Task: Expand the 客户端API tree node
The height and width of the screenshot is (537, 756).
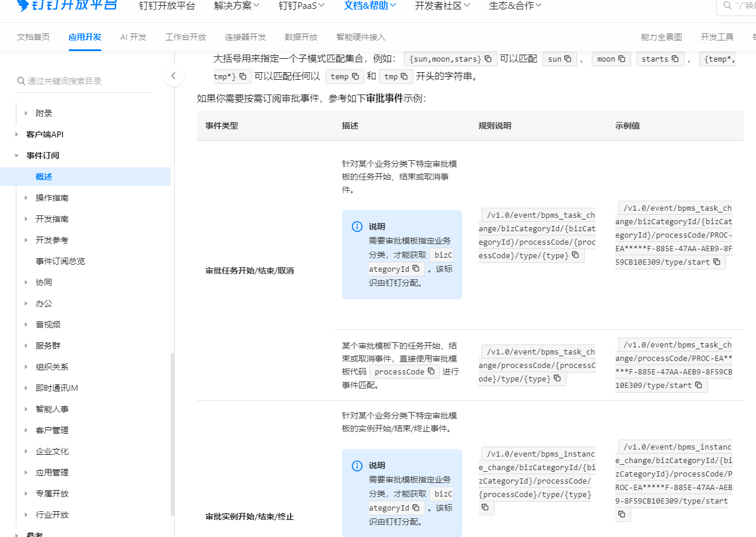Action: coord(16,134)
